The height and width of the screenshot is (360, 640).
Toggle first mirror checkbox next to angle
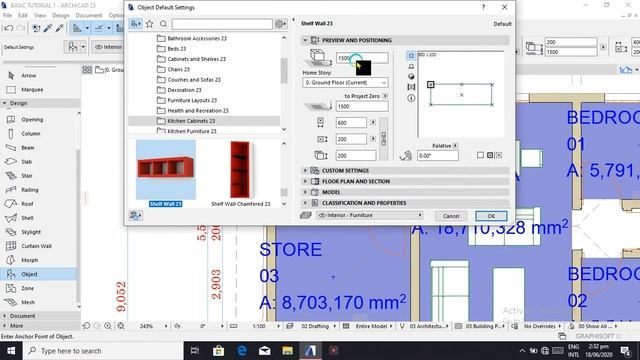pos(480,155)
